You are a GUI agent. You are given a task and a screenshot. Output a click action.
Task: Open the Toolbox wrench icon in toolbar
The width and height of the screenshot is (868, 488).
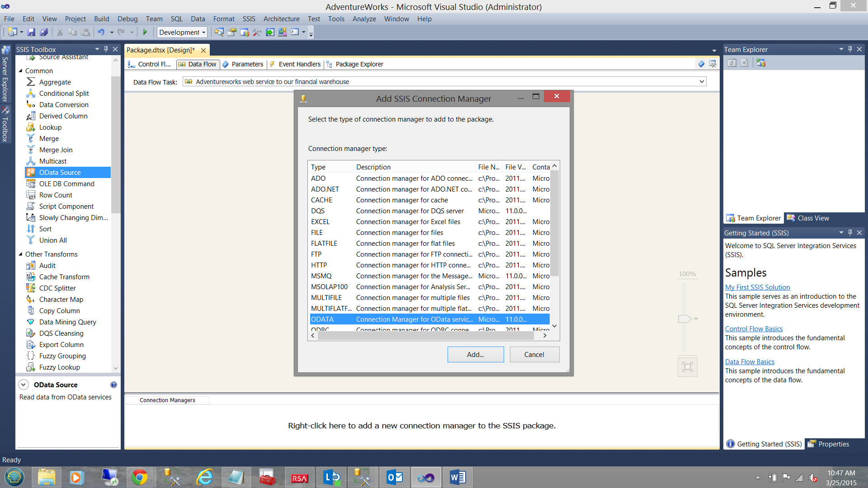[x=257, y=32]
